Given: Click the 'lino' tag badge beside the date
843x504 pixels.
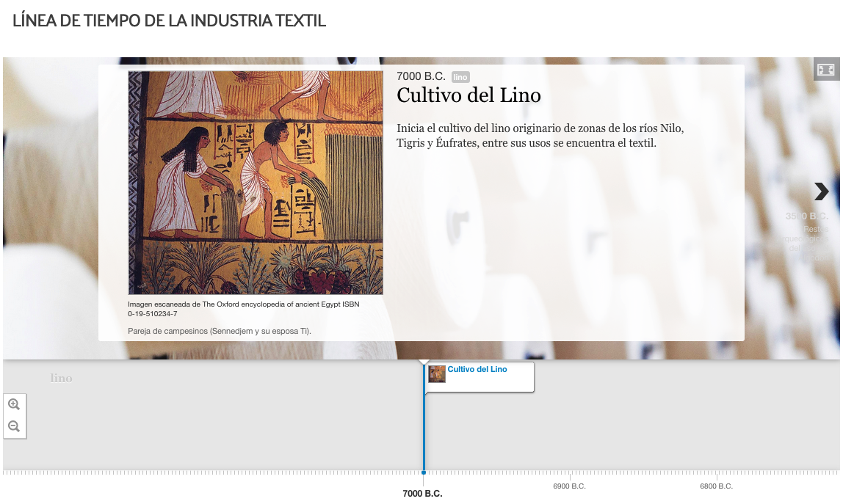Looking at the screenshot, I should (x=460, y=77).
